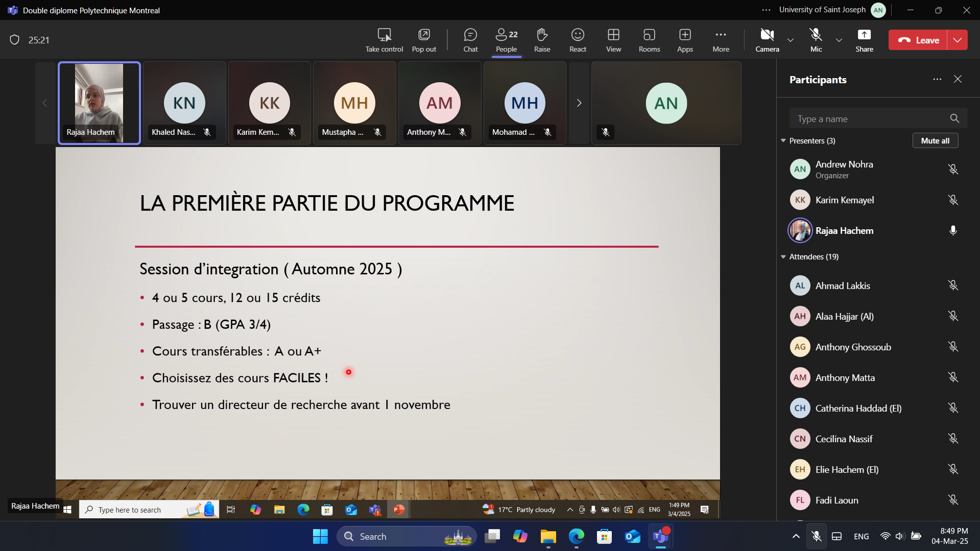
Task: Collapse the Attendees (19) section
Action: [x=783, y=257]
